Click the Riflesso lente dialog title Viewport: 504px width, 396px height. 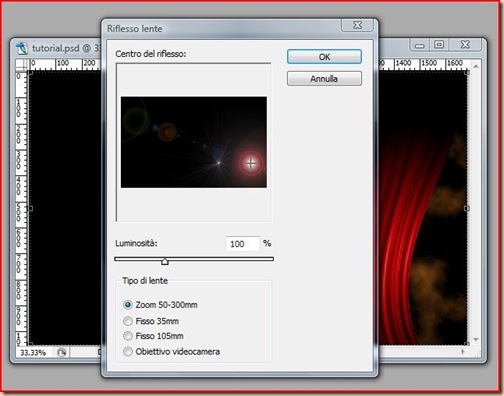[135, 29]
